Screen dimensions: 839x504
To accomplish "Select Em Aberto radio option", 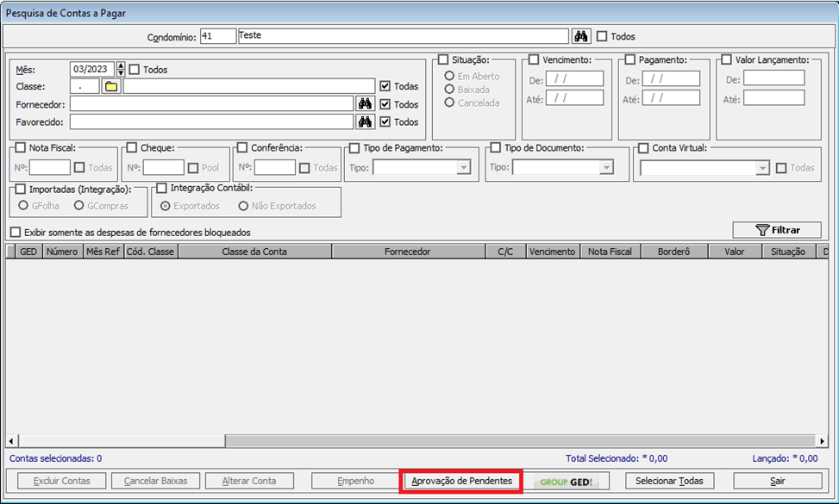I will tap(449, 76).
